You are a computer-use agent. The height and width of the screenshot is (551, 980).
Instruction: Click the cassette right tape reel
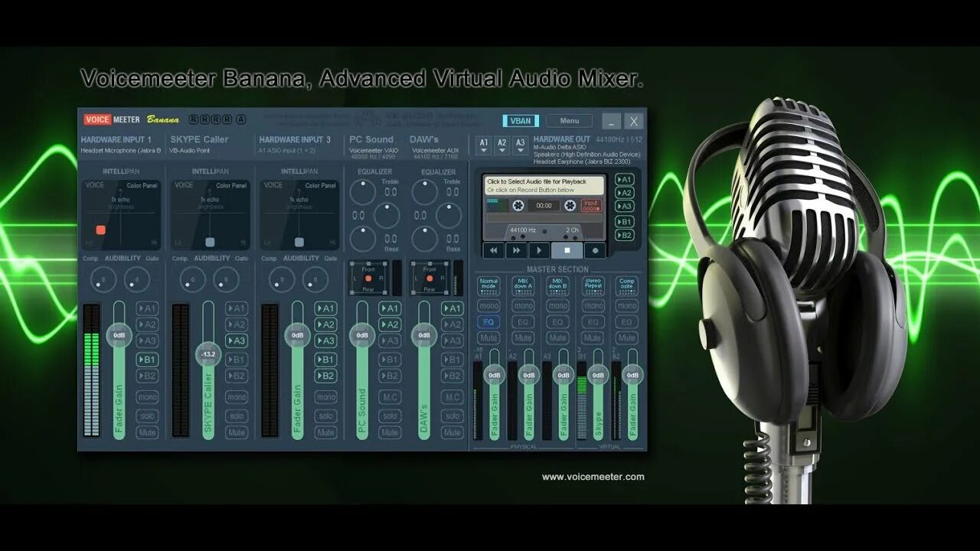coord(570,206)
